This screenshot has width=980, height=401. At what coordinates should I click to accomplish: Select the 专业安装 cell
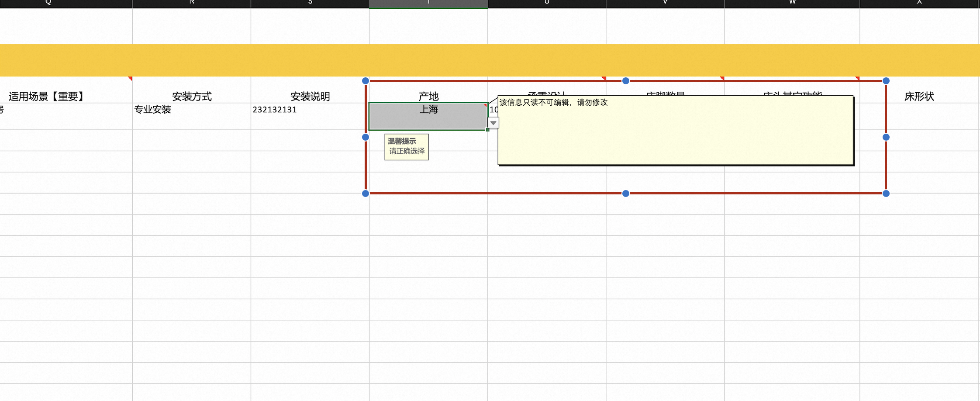pyautogui.click(x=191, y=116)
